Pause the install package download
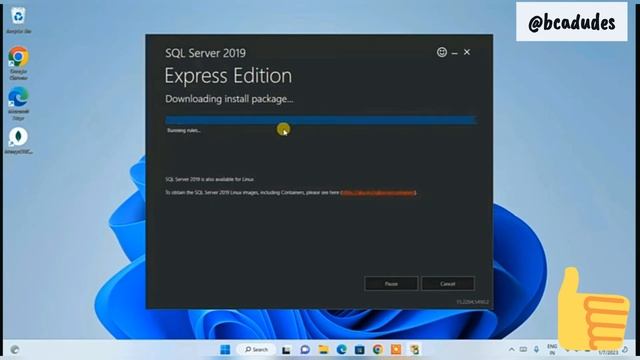Viewport: 640px width, 360px height. coord(391,284)
